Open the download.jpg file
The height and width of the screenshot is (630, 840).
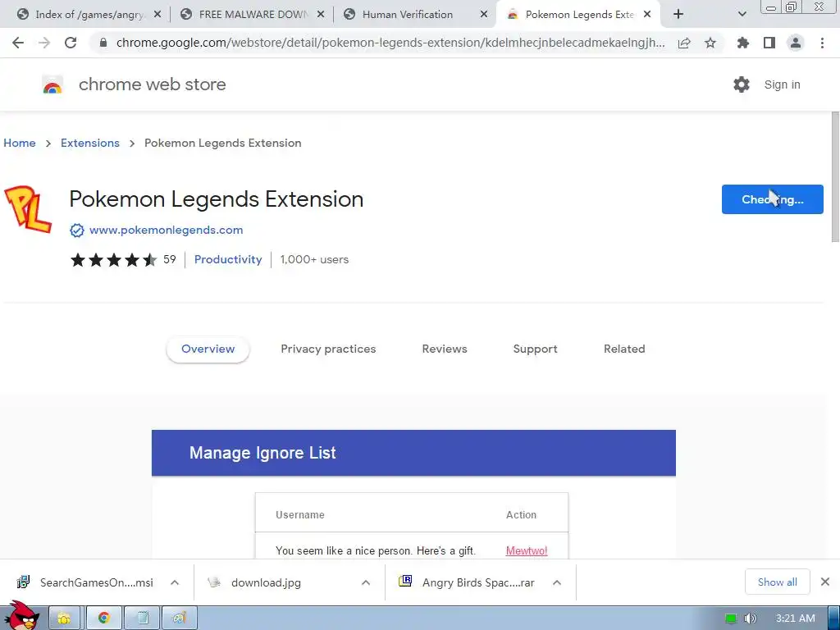point(266,582)
